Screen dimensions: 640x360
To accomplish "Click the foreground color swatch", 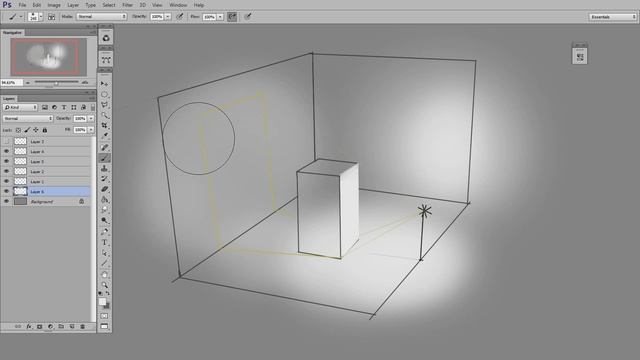I will coord(102,302).
